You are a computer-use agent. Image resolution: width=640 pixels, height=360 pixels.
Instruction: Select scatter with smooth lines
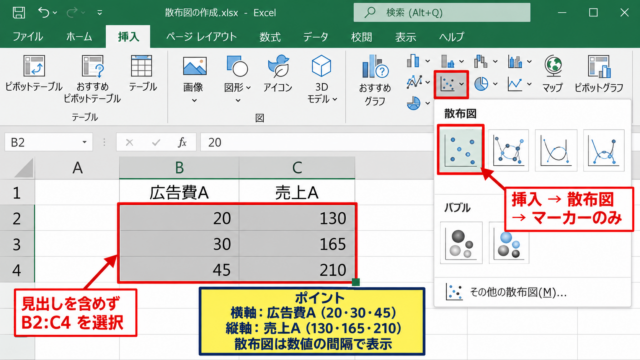coord(556,150)
